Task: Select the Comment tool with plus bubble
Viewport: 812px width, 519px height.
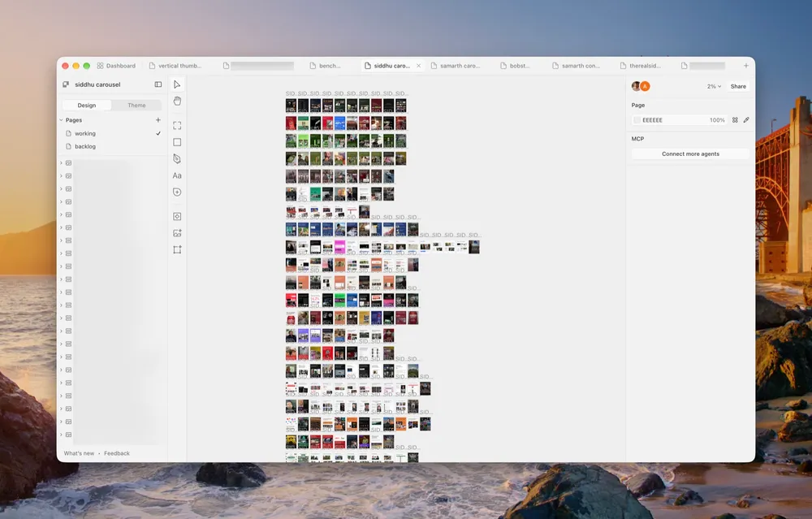Action: pyautogui.click(x=177, y=192)
